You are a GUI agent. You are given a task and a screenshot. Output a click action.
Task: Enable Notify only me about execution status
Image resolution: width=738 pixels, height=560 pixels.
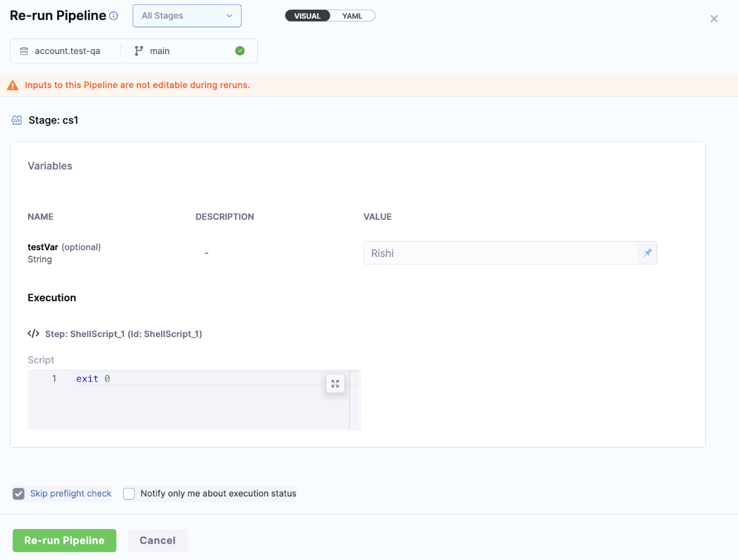coord(129,494)
